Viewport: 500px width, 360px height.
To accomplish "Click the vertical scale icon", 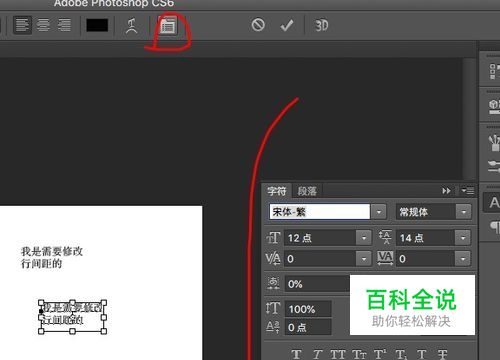I will pyautogui.click(x=273, y=308).
